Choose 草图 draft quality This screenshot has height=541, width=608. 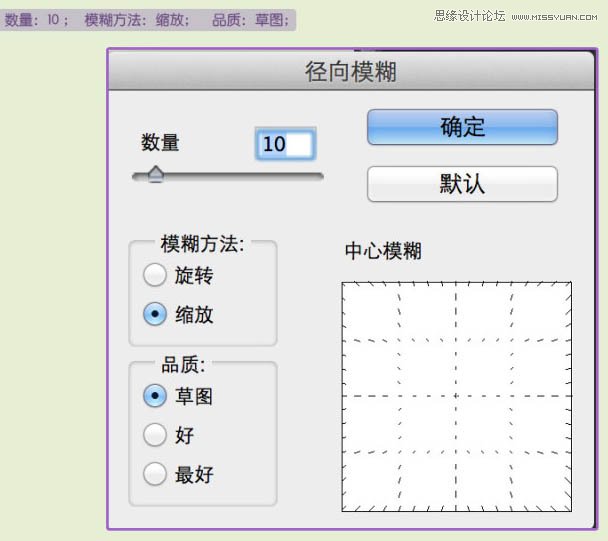(x=155, y=396)
